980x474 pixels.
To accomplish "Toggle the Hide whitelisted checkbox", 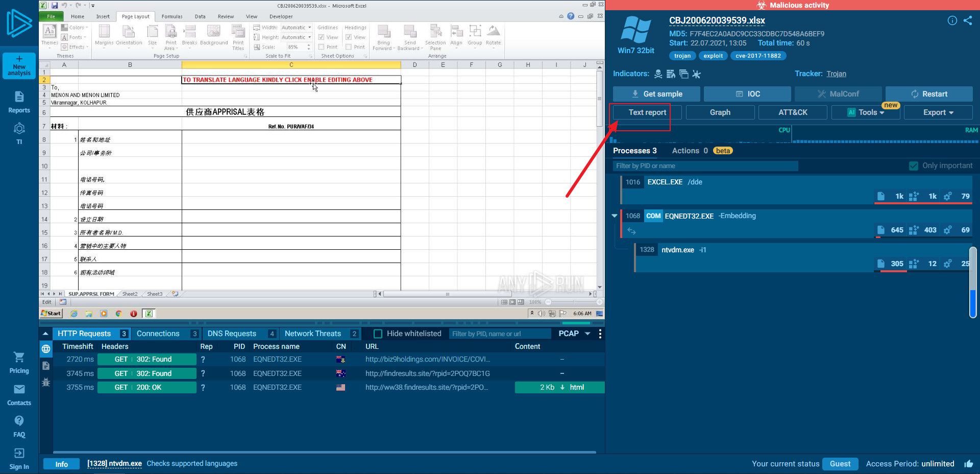I will (378, 334).
